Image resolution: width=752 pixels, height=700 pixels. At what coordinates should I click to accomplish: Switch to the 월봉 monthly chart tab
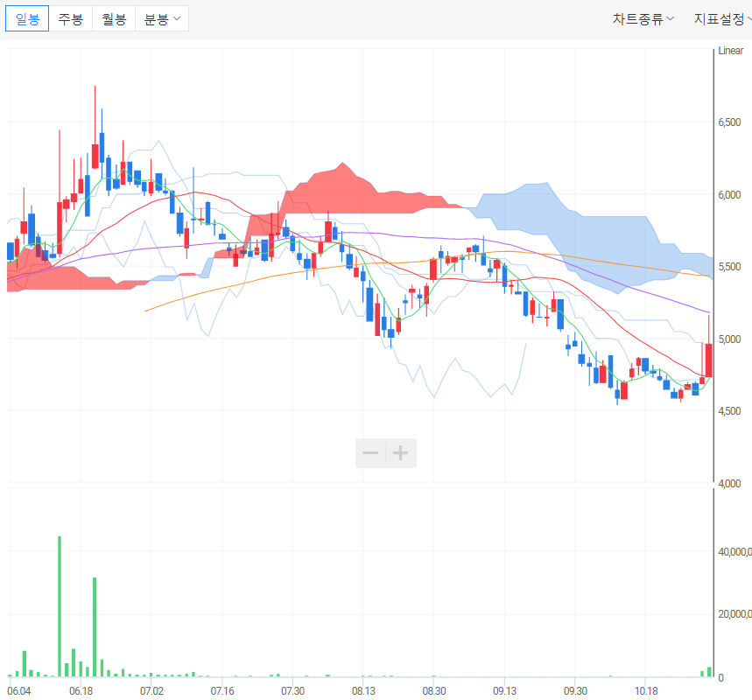114,18
